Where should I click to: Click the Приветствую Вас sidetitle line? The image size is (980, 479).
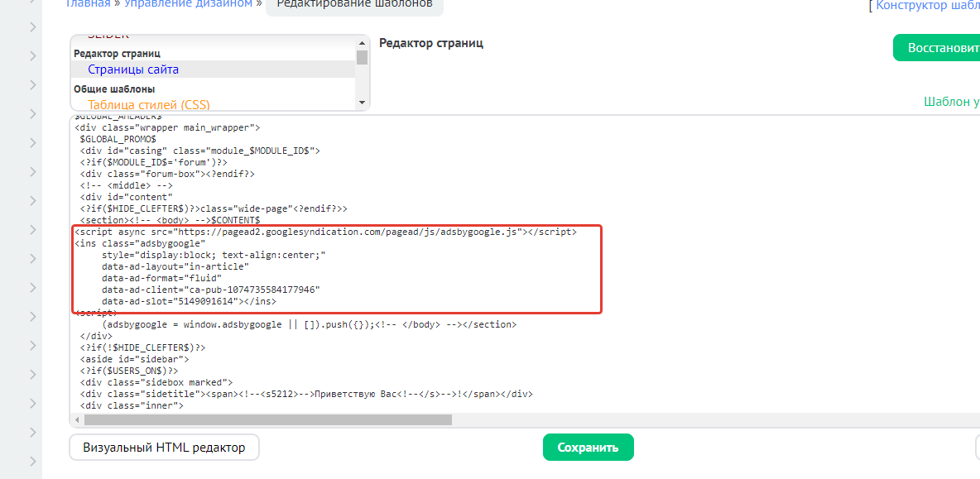point(306,394)
